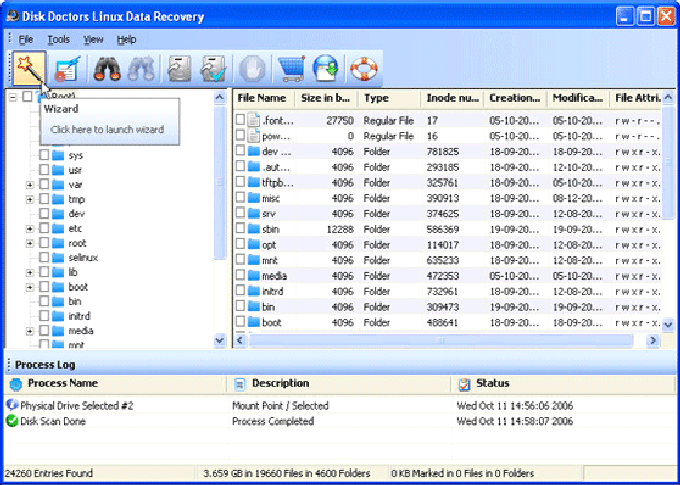Click the file list vertical scroll-up arrow
The height and width of the screenshot is (485, 680).
tap(668, 98)
